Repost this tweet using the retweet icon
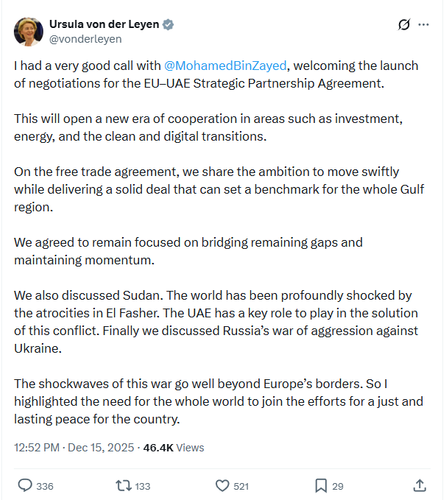This screenshot has width=446, height=500. click(124, 486)
